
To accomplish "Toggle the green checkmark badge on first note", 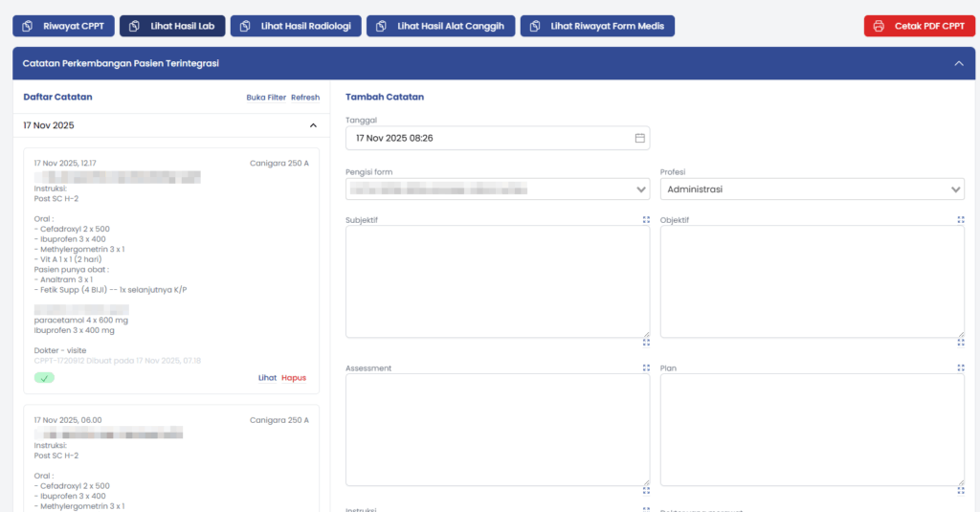I will coord(44,378).
